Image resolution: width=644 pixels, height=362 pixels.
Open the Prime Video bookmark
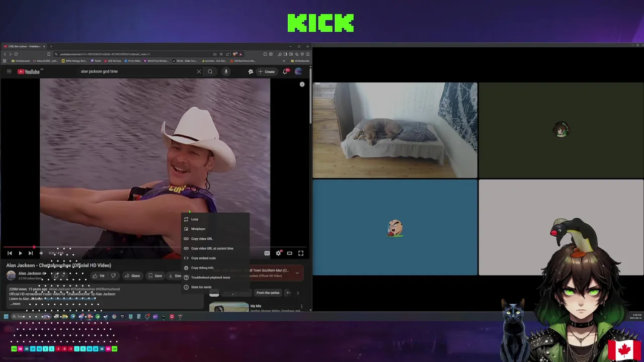pos(133,61)
